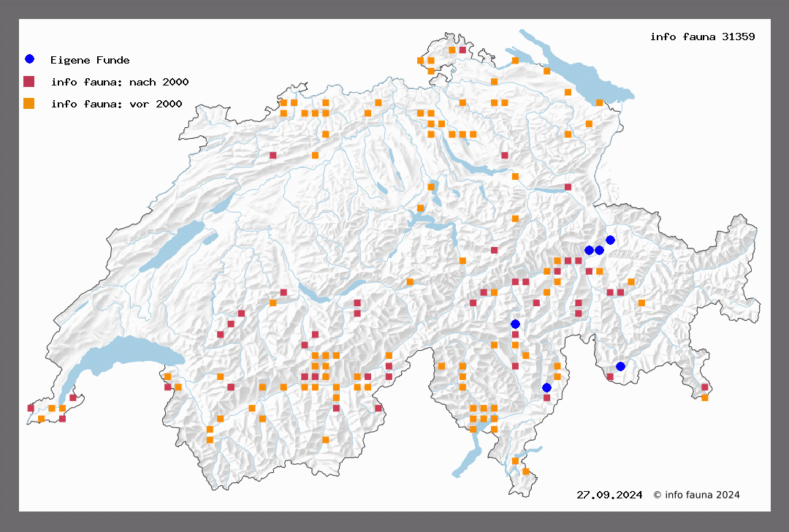The image size is (789, 532).
Task: Click the date 27.09.2024 text
Action: [609, 495]
